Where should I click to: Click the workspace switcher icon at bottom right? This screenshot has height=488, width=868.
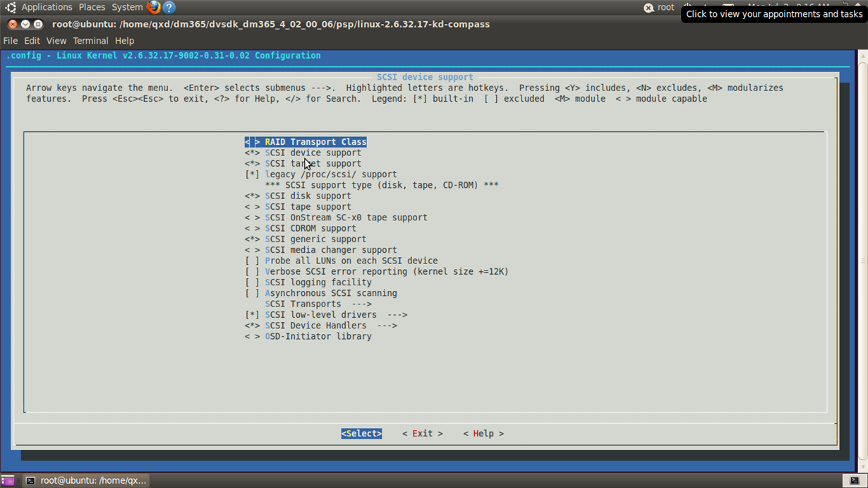[855, 480]
